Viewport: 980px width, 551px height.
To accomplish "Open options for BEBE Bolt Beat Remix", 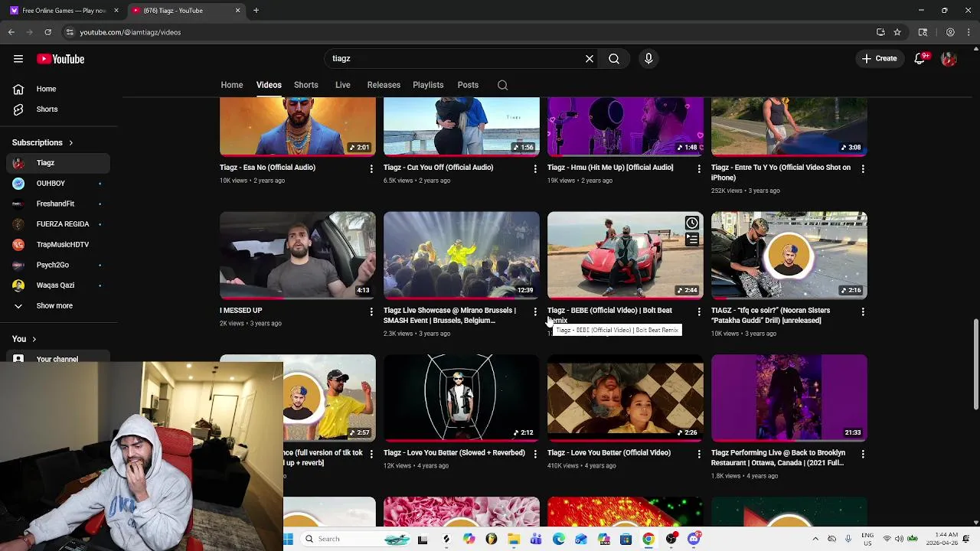I will point(699,311).
